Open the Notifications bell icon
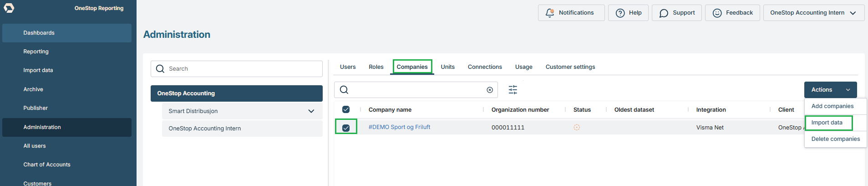The height and width of the screenshot is (186, 868). pyautogui.click(x=550, y=13)
